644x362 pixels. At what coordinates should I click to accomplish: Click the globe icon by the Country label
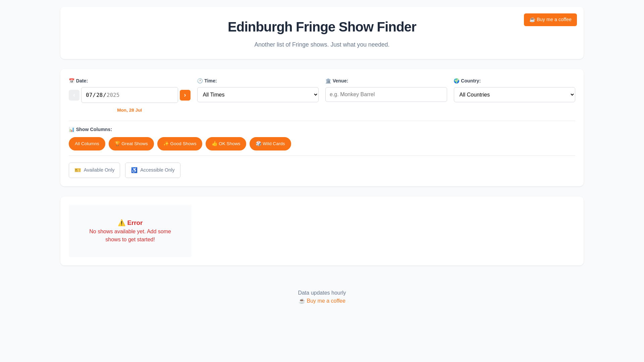pyautogui.click(x=457, y=81)
